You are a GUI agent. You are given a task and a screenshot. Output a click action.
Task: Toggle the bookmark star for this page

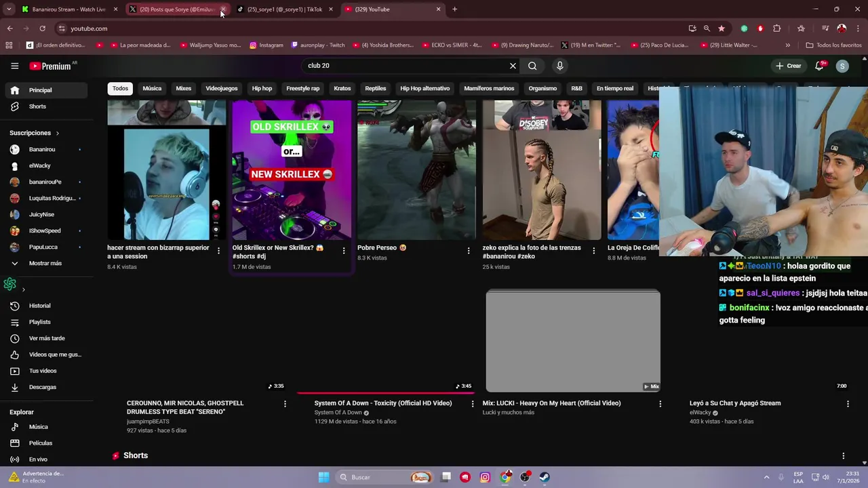[721, 28]
